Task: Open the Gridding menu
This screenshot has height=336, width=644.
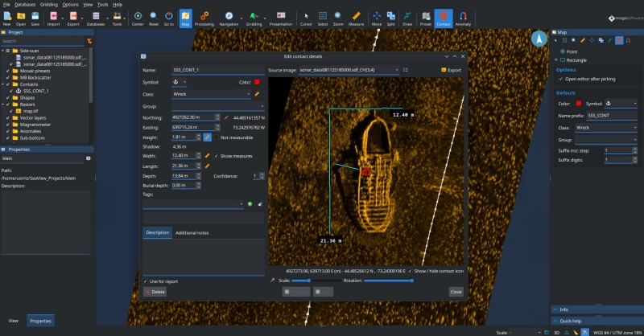Action: 49,5
